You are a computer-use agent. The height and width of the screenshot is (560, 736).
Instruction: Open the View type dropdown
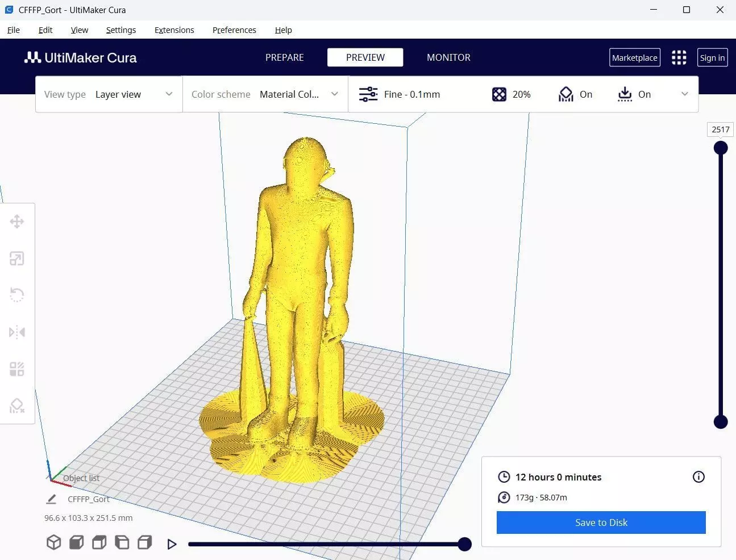point(109,94)
